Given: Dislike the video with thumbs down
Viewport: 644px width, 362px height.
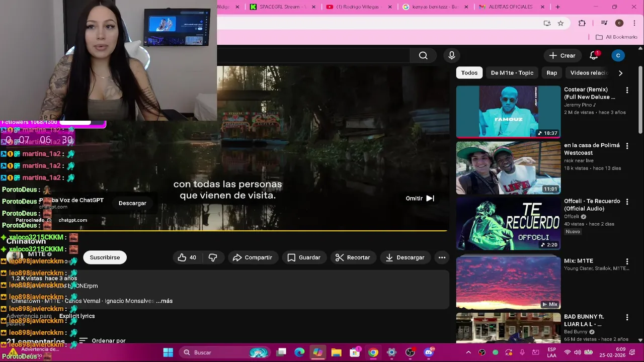Looking at the screenshot, I should point(213,257).
